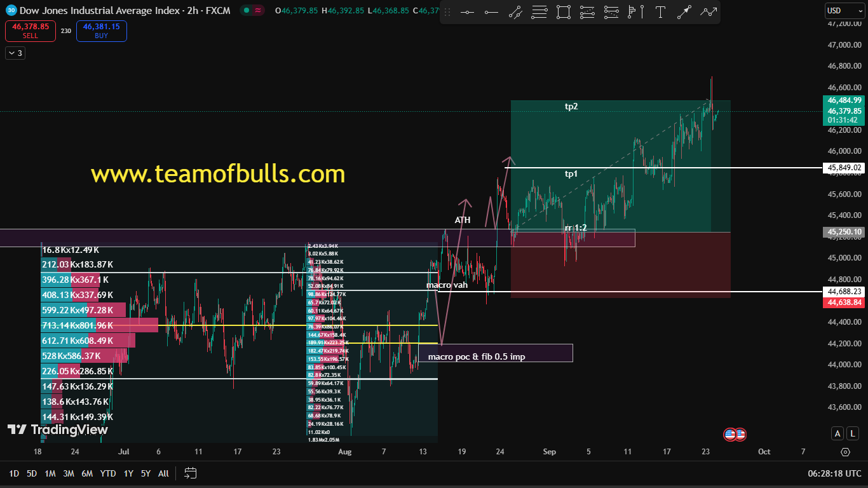Select the path polyline drawing tool

(709, 11)
